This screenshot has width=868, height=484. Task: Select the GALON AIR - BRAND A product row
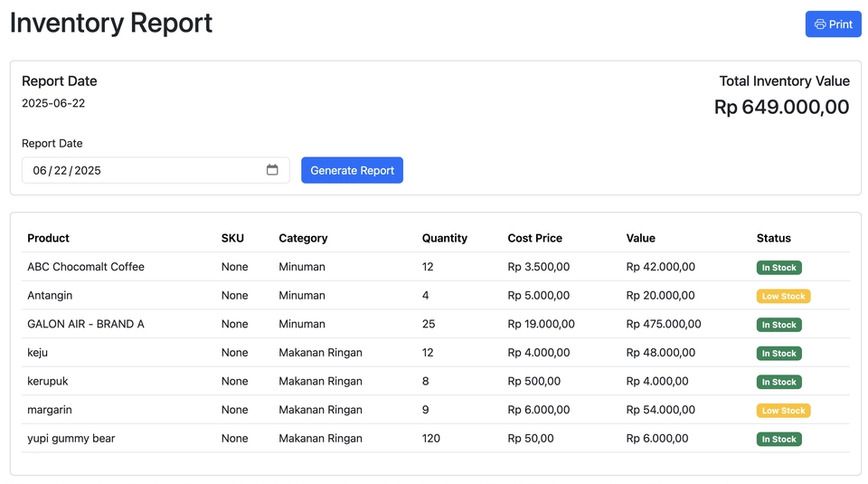point(86,324)
